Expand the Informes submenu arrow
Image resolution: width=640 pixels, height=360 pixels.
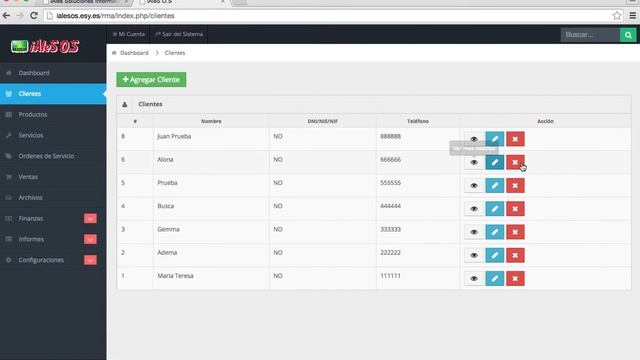(x=90, y=239)
